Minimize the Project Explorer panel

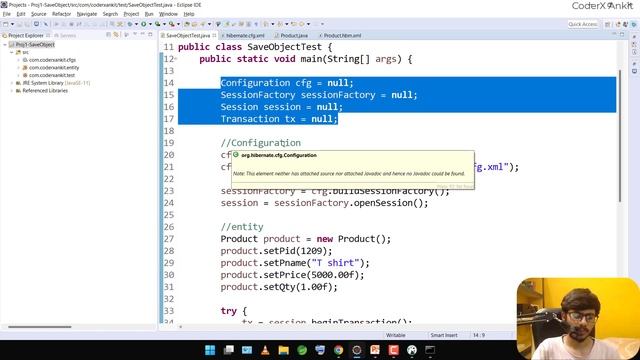(x=142, y=35)
